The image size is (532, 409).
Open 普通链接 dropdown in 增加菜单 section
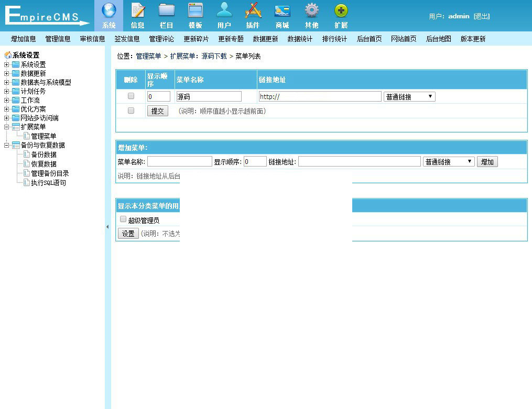coord(449,162)
